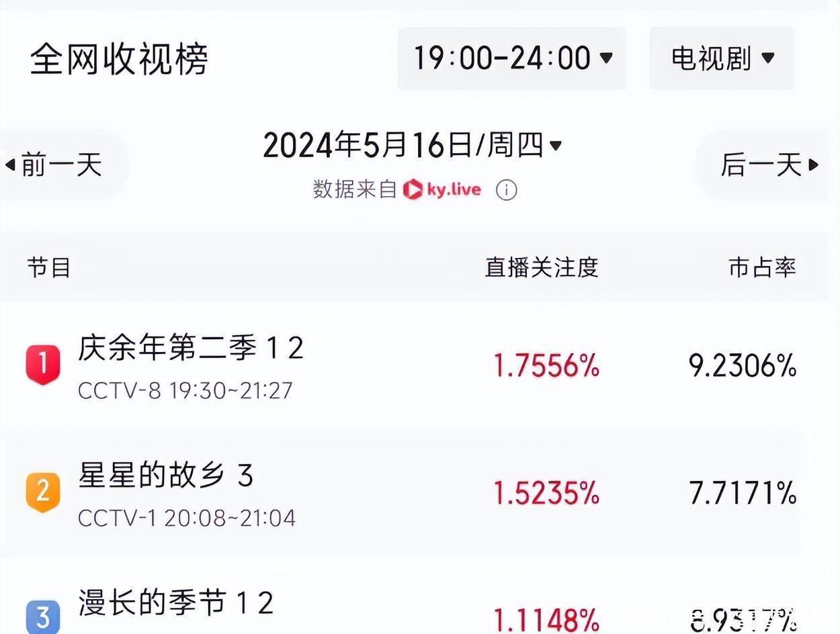
Task: Click the 数据来自 data source text
Action: 355,190
